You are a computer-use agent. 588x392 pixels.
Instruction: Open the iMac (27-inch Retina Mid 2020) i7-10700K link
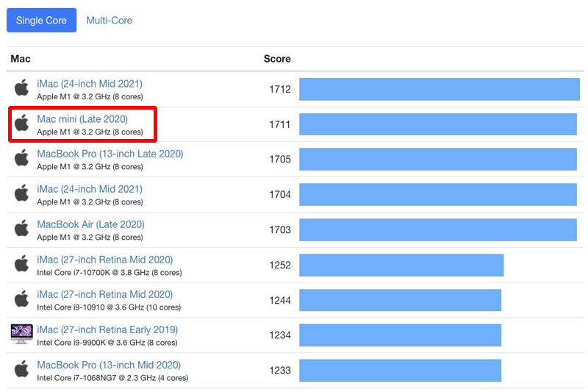(104, 260)
